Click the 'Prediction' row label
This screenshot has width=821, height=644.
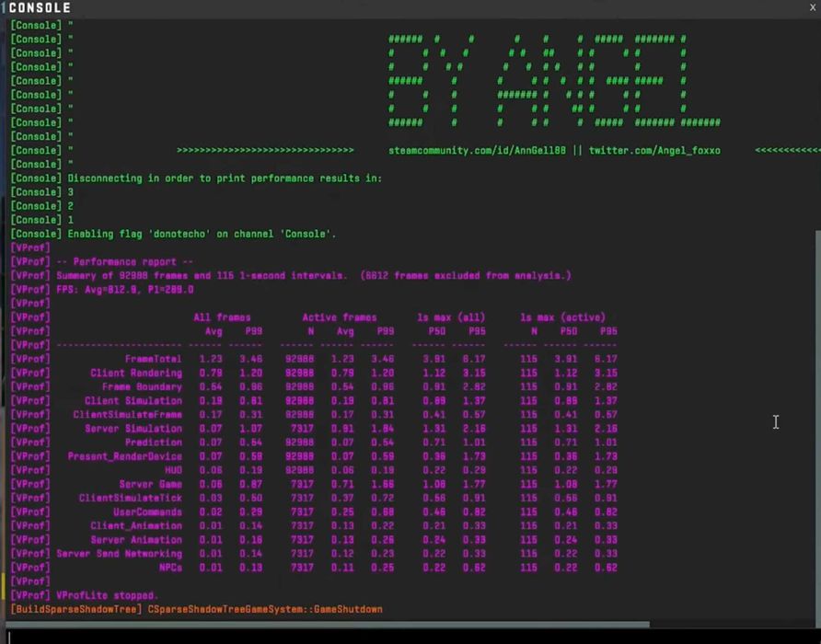click(154, 443)
